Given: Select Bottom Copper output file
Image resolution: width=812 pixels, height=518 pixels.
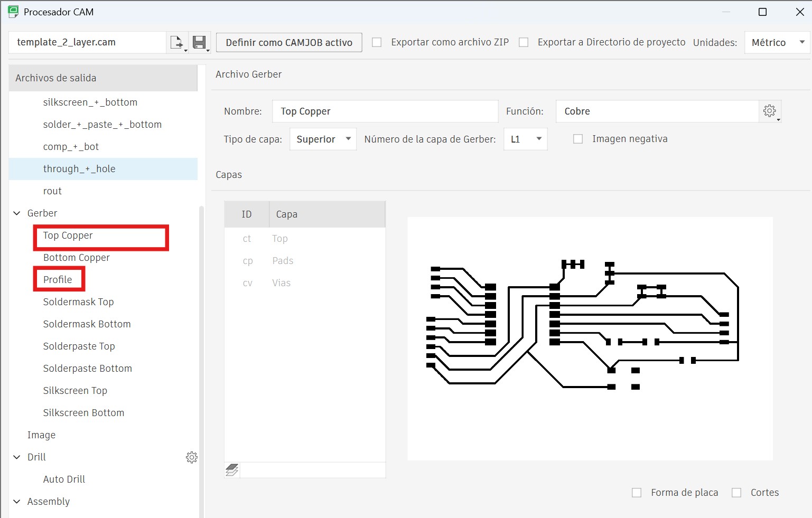Looking at the screenshot, I should coord(76,258).
